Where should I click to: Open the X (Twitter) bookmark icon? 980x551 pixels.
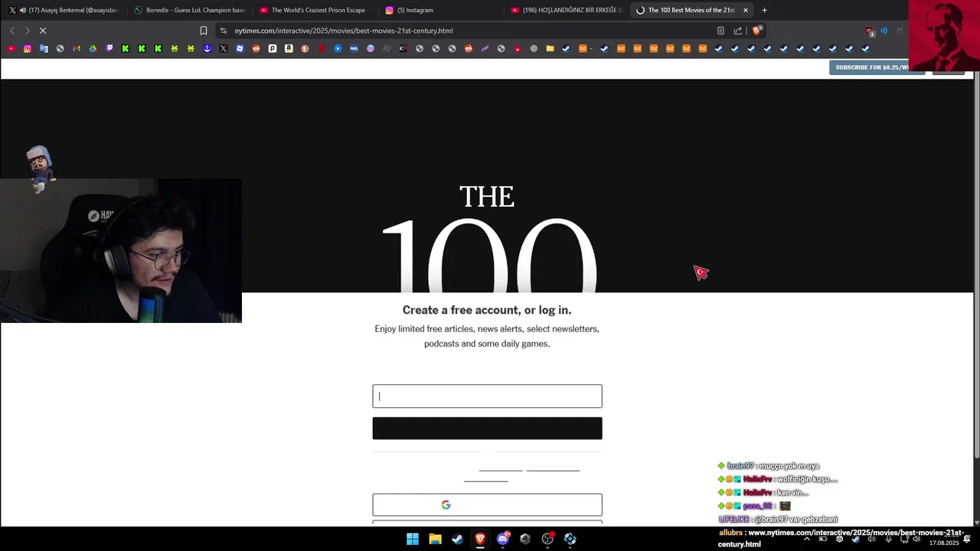pos(224,48)
